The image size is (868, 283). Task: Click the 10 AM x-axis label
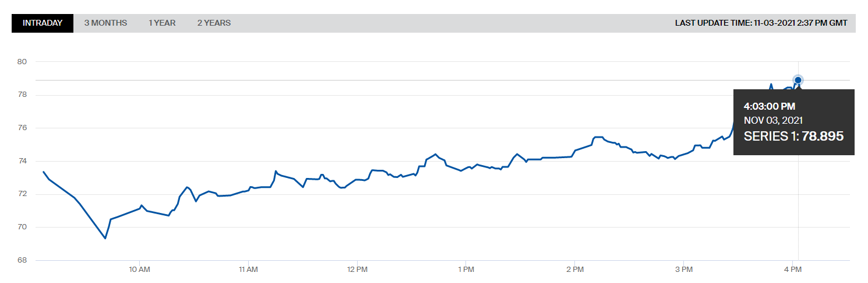click(140, 270)
